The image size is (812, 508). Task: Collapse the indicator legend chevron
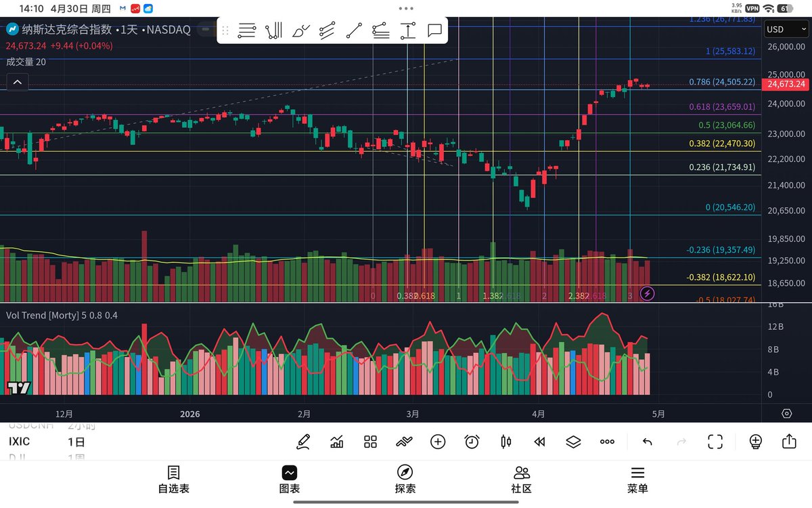click(17, 83)
